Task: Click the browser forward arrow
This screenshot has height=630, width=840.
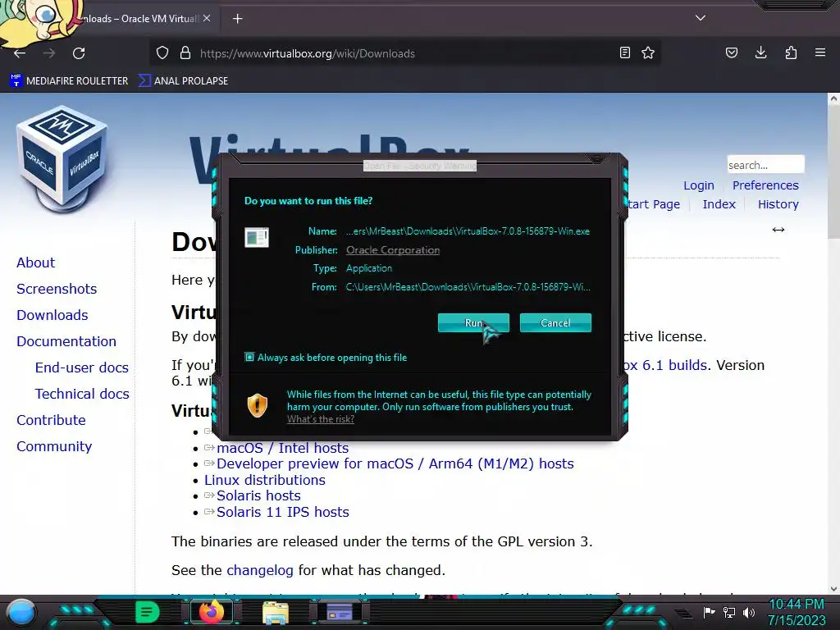Action: pos(49,53)
